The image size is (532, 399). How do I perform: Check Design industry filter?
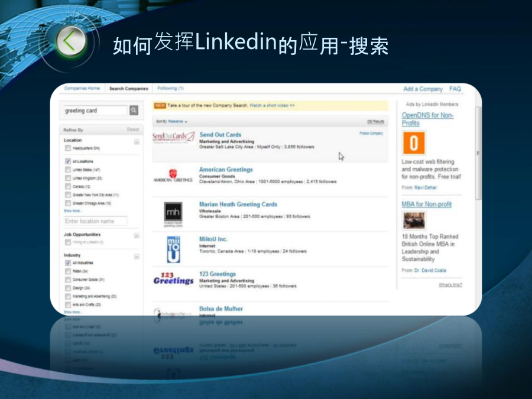click(x=68, y=288)
